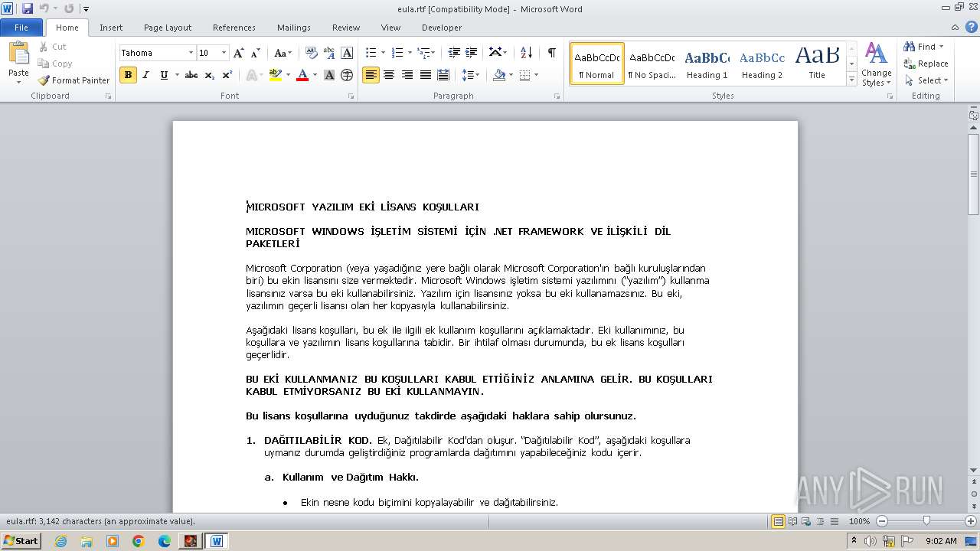
Task: Click the Clear Formatting icon
Action: 311,53
